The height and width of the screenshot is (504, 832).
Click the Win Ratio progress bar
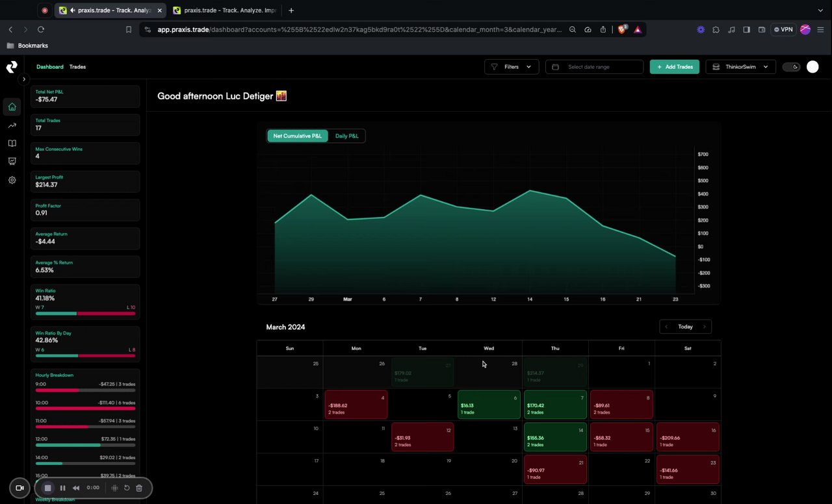click(x=85, y=314)
